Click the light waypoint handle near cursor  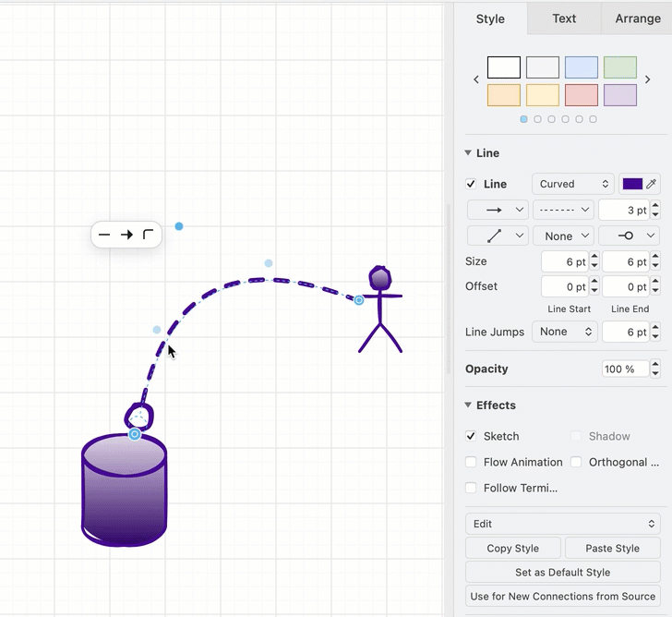pyautogui.click(x=157, y=330)
